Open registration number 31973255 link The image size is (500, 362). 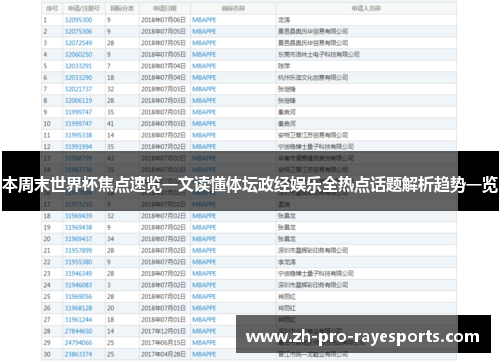point(78,204)
